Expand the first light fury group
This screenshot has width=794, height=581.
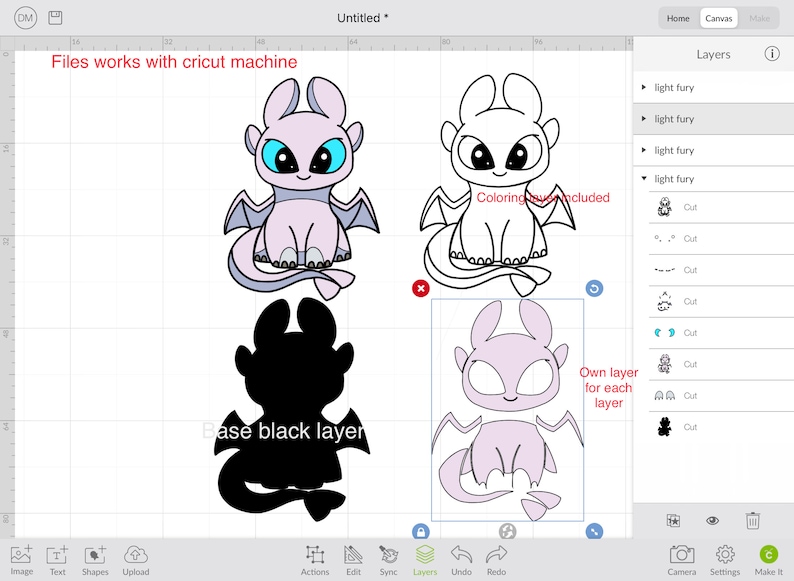tap(644, 87)
